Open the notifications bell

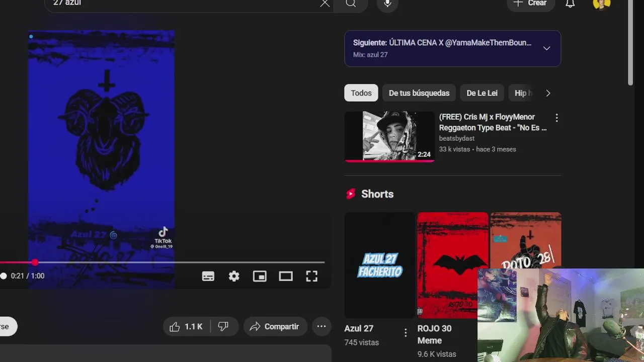tap(570, 4)
